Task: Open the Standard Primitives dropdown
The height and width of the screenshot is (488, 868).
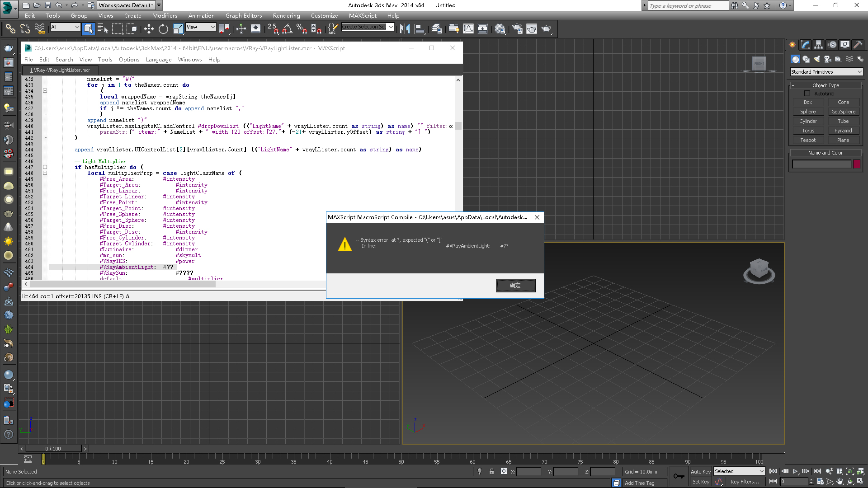Action: tap(826, 72)
